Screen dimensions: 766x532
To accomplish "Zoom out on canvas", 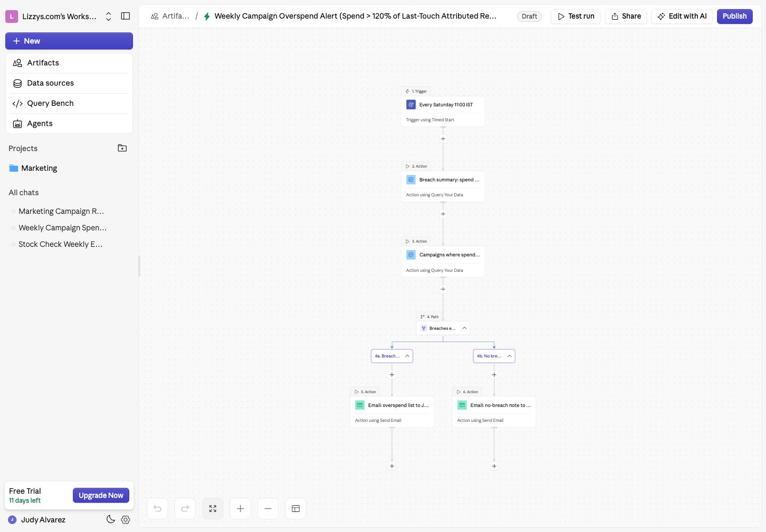I will point(268,509).
